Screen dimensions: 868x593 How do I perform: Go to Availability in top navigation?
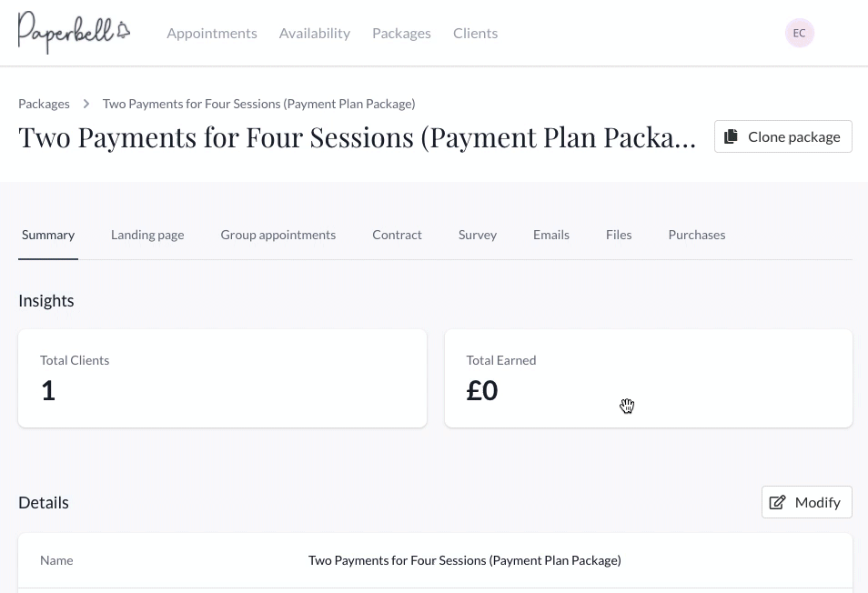[315, 33]
